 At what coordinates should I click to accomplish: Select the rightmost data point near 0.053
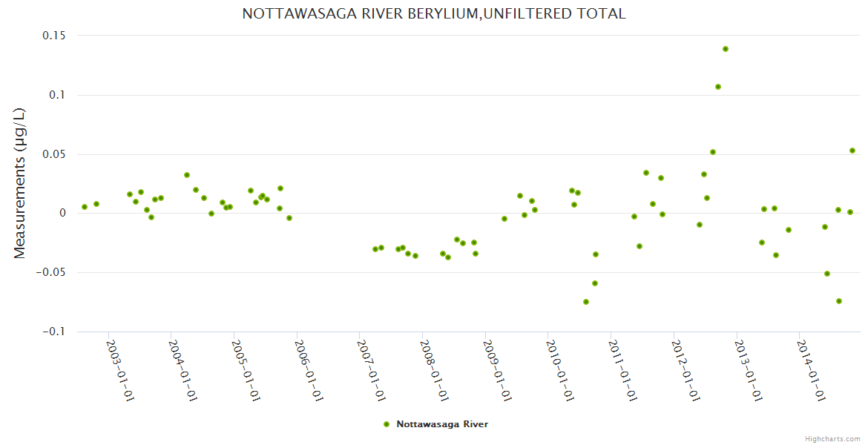pos(852,151)
